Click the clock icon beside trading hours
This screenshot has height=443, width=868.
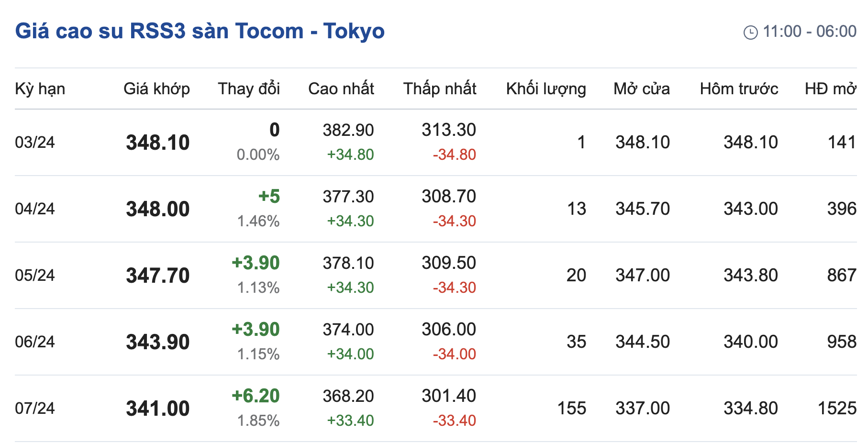click(750, 33)
